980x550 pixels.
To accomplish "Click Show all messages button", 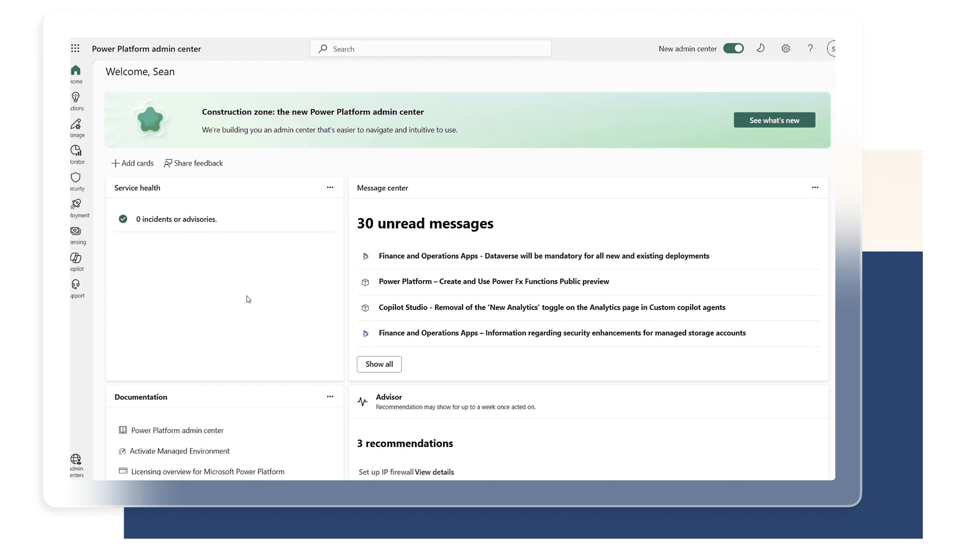I will [x=379, y=364].
